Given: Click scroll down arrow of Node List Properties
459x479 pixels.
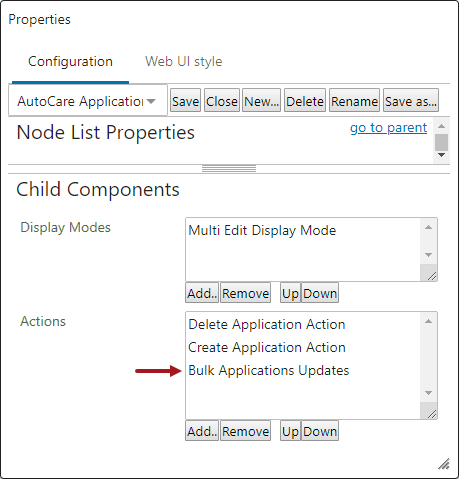Looking at the screenshot, I should [x=441, y=155].
